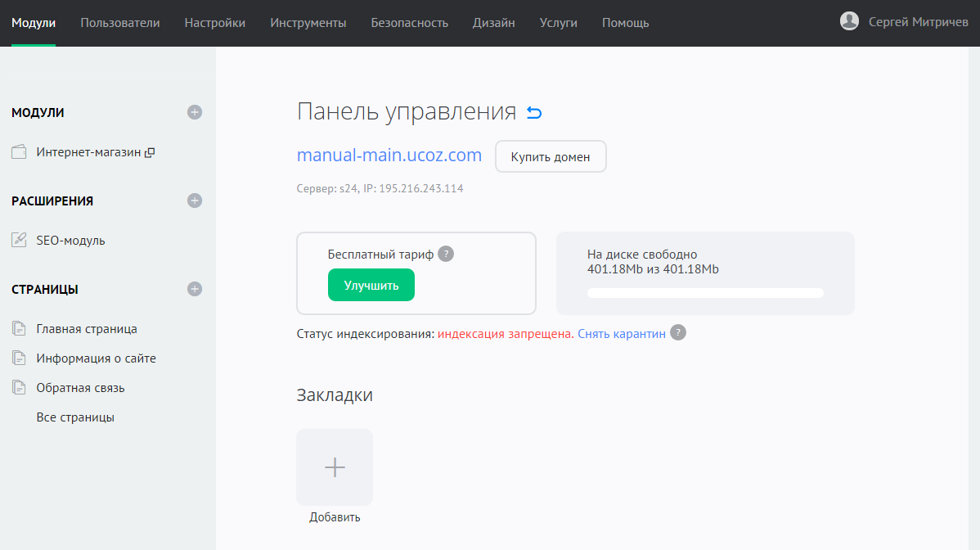
Task: Click the blue return arrow beside Панель управления
Action: tap(534, 113)
